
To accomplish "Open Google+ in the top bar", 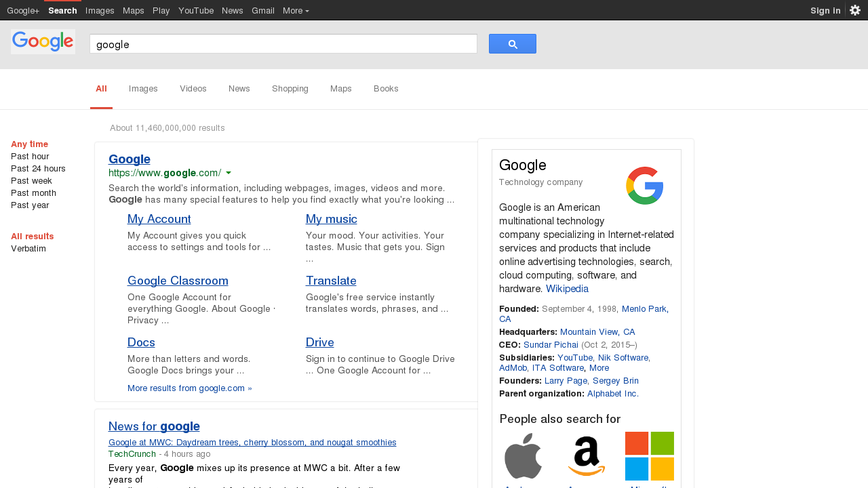I will (23, 10).
